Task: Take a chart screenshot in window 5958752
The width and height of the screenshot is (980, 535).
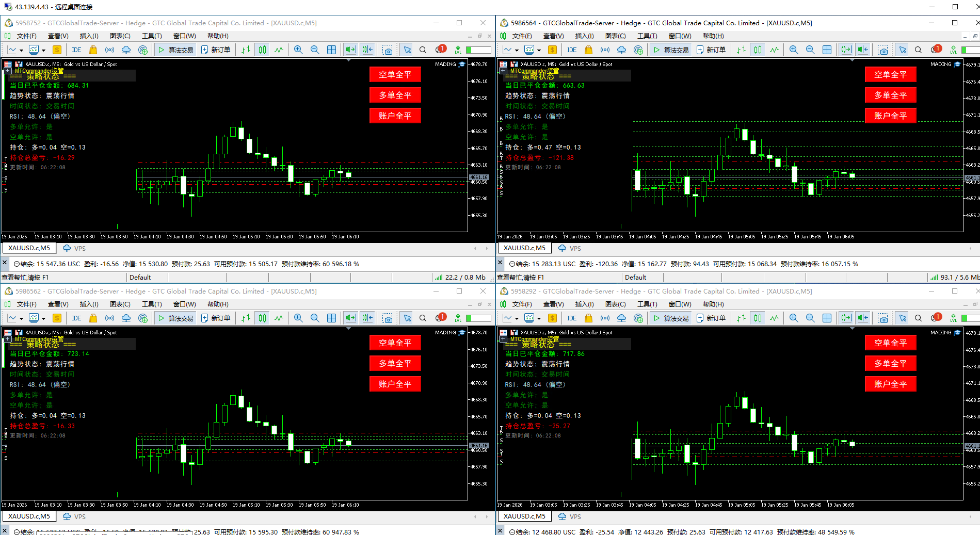Action: pos(388,50)
